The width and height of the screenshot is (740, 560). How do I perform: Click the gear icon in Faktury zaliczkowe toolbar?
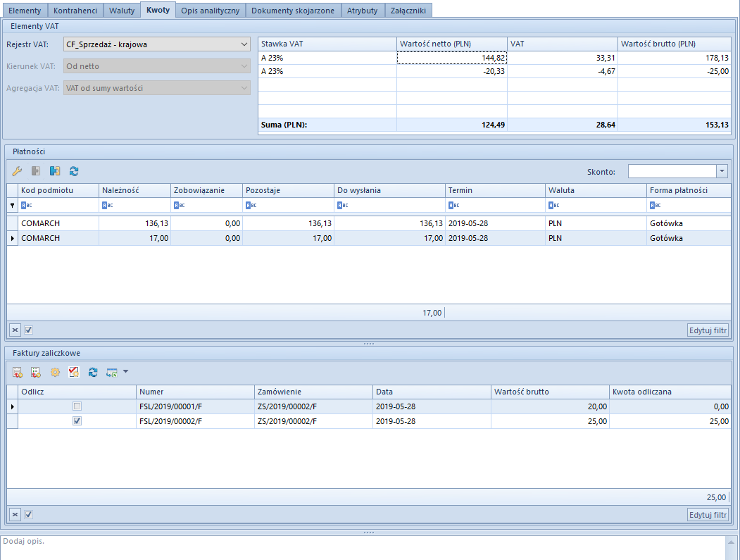pos(55,373)
